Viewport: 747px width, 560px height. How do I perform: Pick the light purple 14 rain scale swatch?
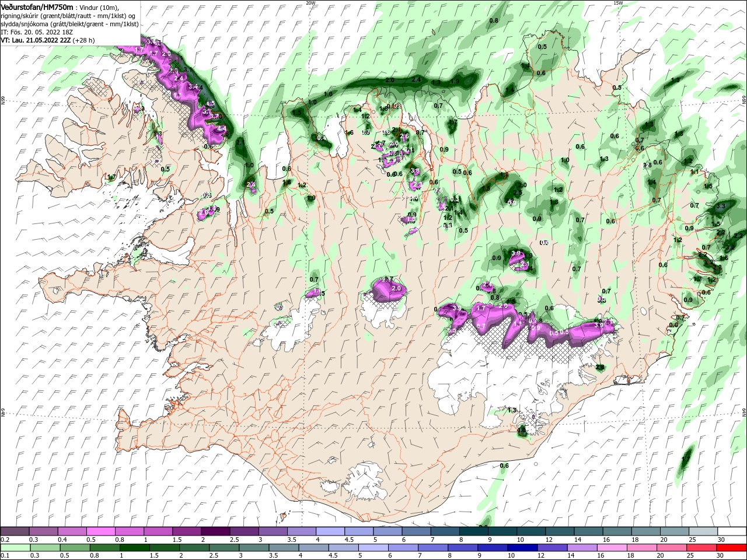[x=582, y=548]
